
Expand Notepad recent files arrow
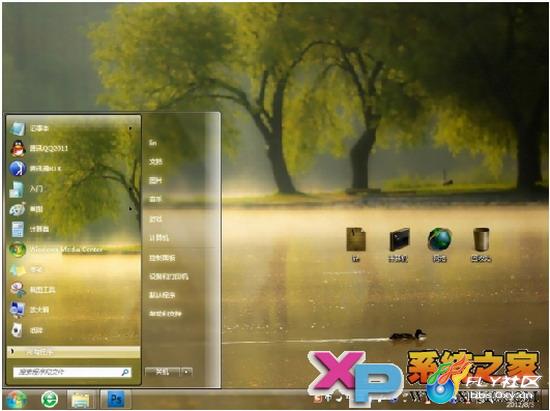pos(130,128)
